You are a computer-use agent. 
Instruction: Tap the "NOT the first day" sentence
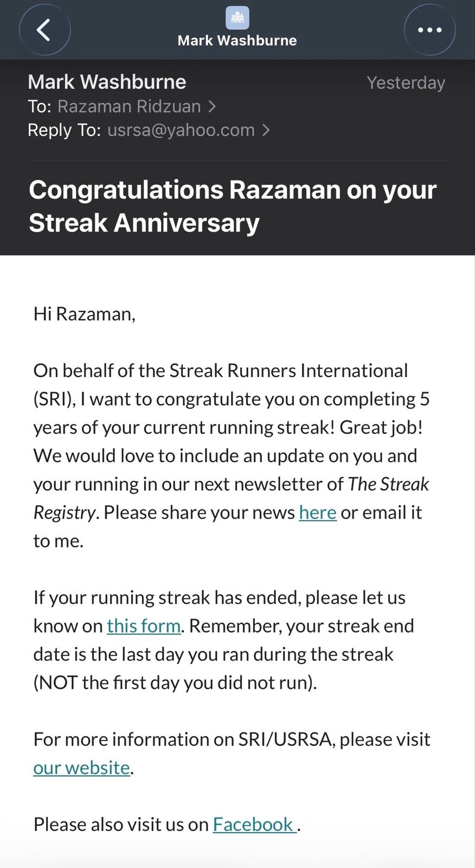[175, 682]
